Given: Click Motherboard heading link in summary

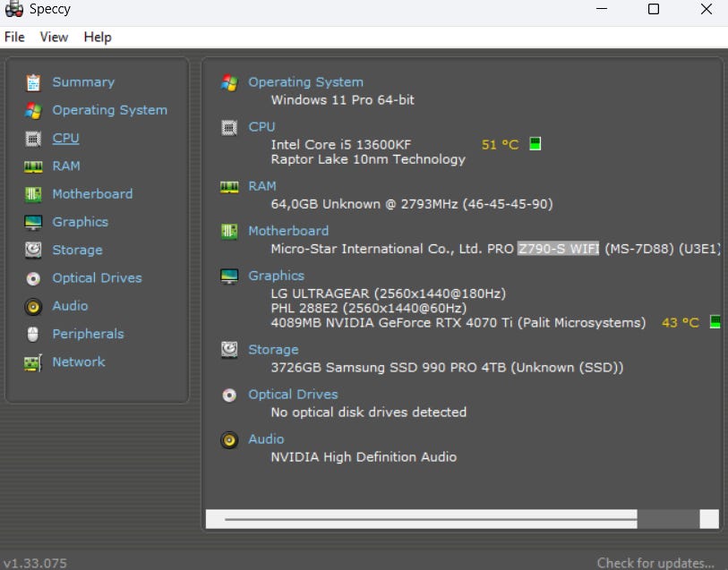Looking at the screenshot, I should coord(288,231).
